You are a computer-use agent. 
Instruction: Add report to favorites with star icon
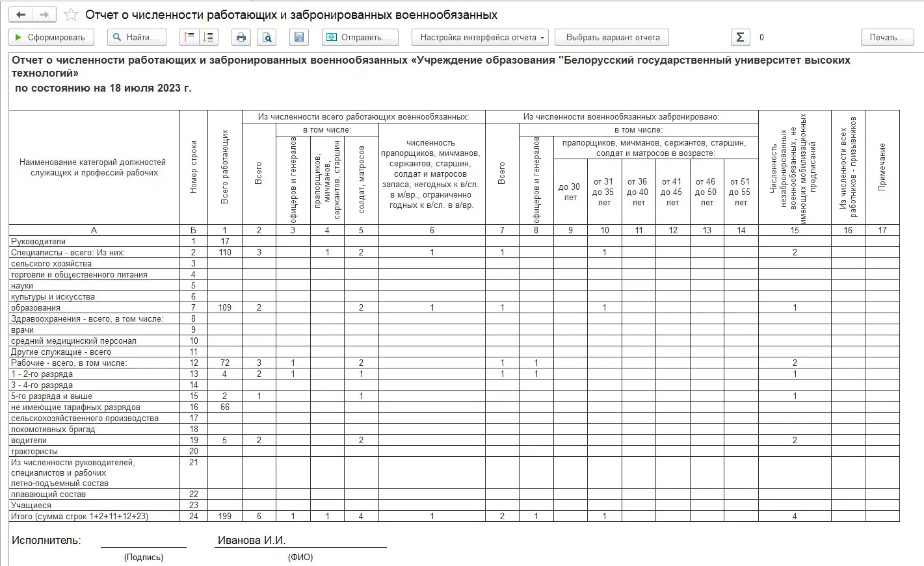71,15
